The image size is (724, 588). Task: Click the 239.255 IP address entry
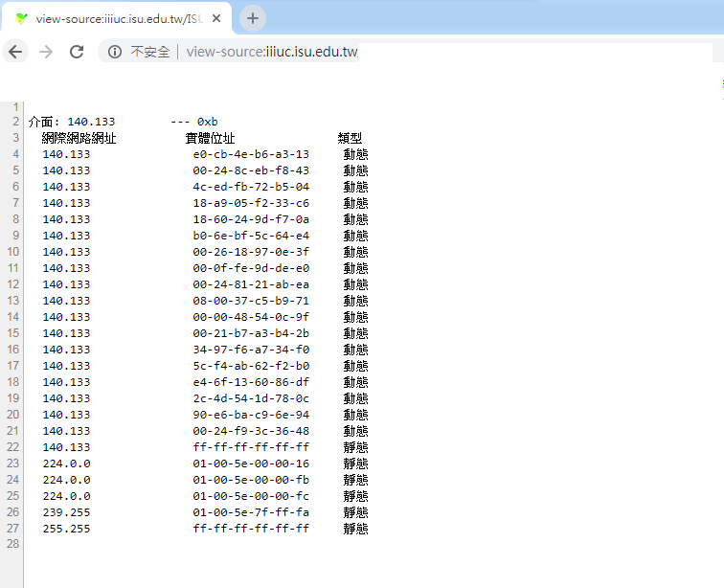[x=66, y=512]
